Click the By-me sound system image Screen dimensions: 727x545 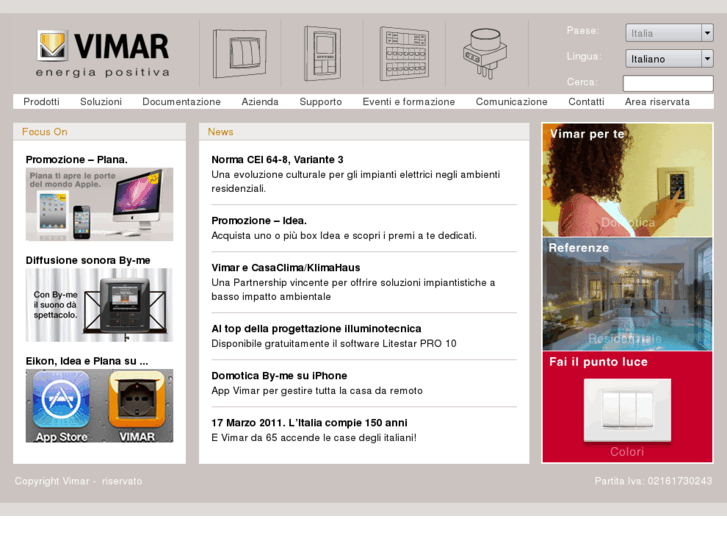click(99, 305)
